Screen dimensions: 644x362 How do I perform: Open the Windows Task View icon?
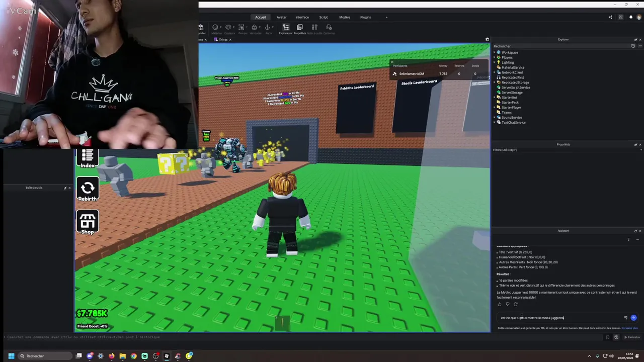coord(79,356)
